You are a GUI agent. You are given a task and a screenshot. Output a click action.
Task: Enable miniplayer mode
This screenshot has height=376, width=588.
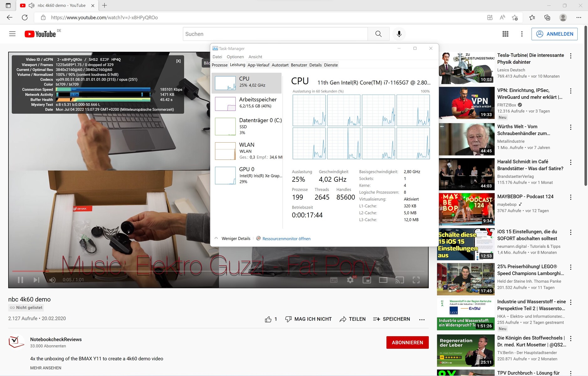point(367,280)
